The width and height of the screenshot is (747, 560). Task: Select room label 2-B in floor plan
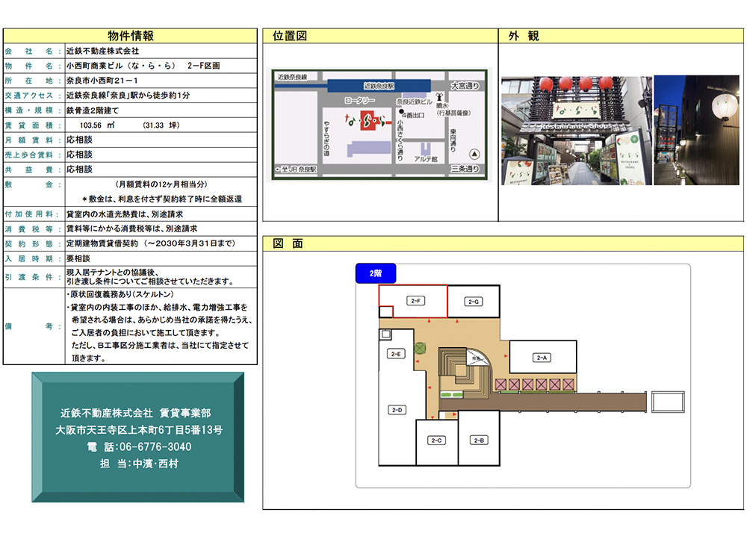point(479,441)
